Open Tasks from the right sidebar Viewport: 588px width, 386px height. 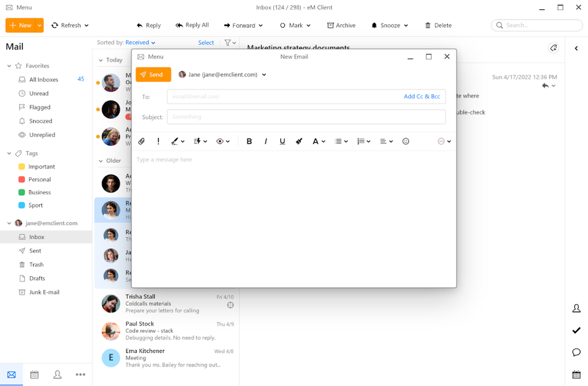(x=576, y=330)
